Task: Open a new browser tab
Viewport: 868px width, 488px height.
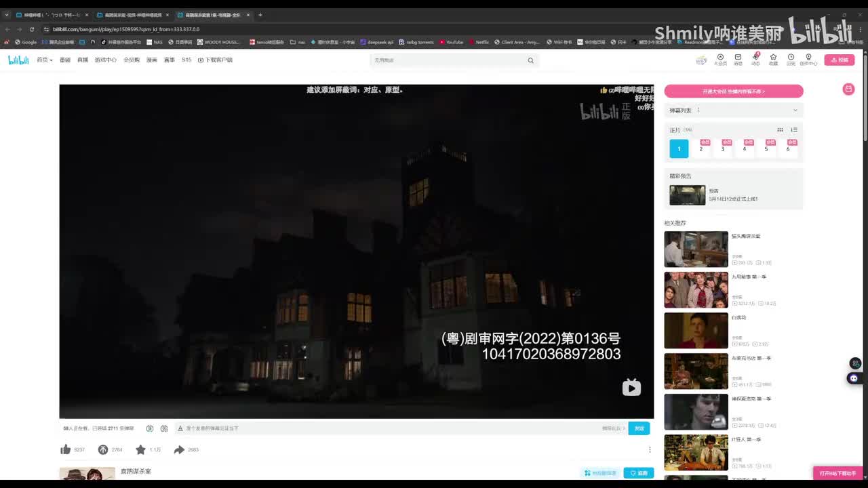Action: point(260,15)
